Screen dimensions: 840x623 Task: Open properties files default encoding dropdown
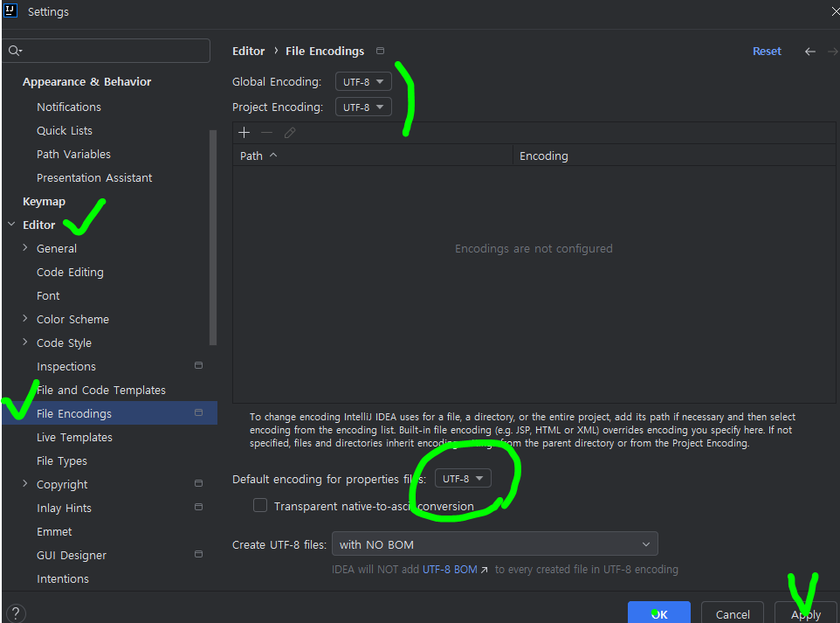tap(463, 478)
